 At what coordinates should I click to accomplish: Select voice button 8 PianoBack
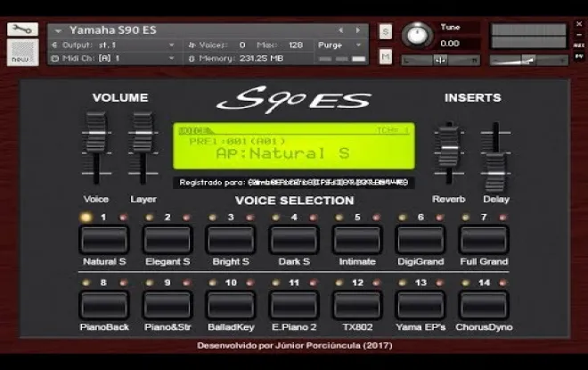click(x=104, y=305)
